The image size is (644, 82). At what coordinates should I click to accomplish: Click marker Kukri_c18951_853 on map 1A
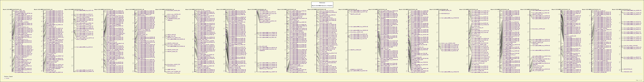[x=20, y=11]
